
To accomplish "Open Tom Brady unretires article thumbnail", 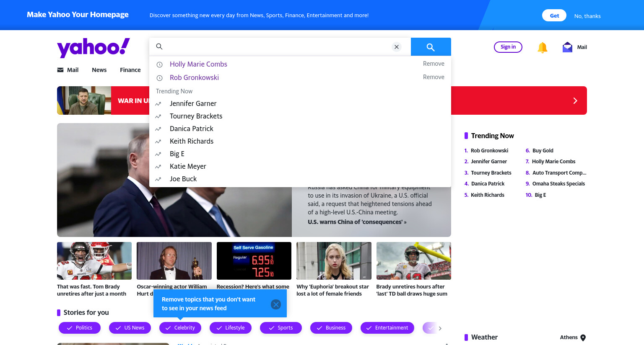I will click(94, 261).
